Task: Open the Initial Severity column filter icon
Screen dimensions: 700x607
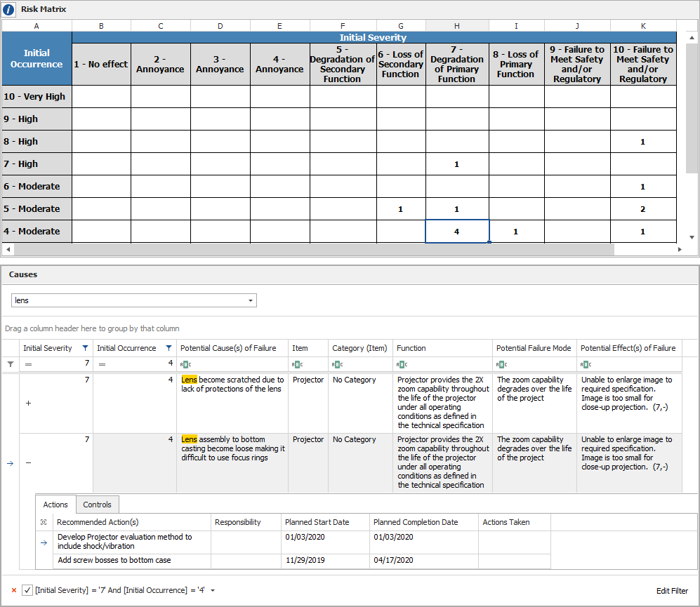Action: [85, 348]
